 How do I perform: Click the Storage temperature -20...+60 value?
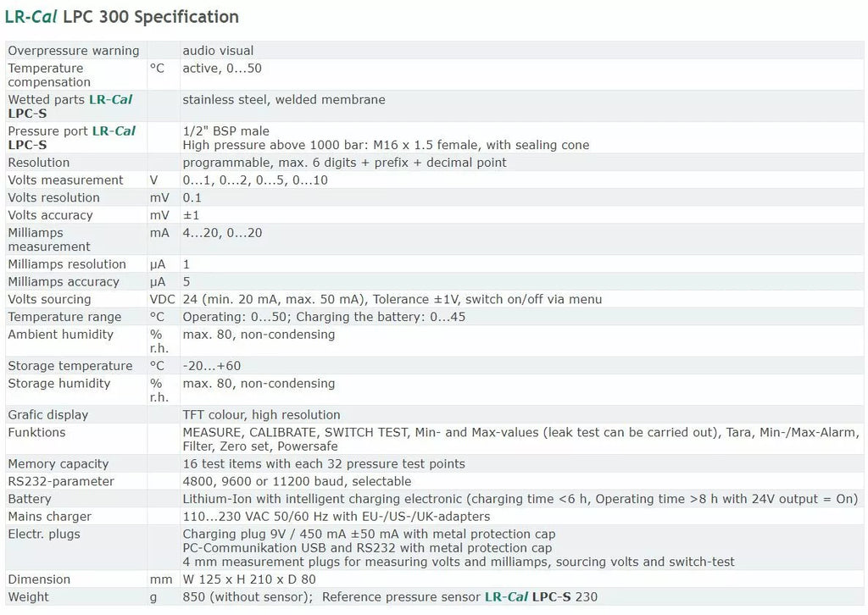tap(211, 366)
